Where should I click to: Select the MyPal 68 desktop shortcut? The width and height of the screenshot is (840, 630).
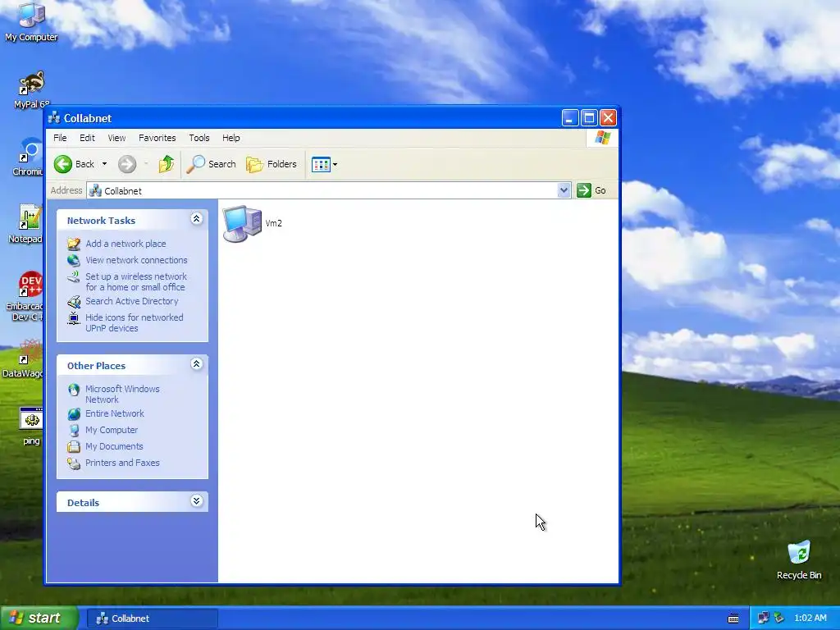[31, 89]
